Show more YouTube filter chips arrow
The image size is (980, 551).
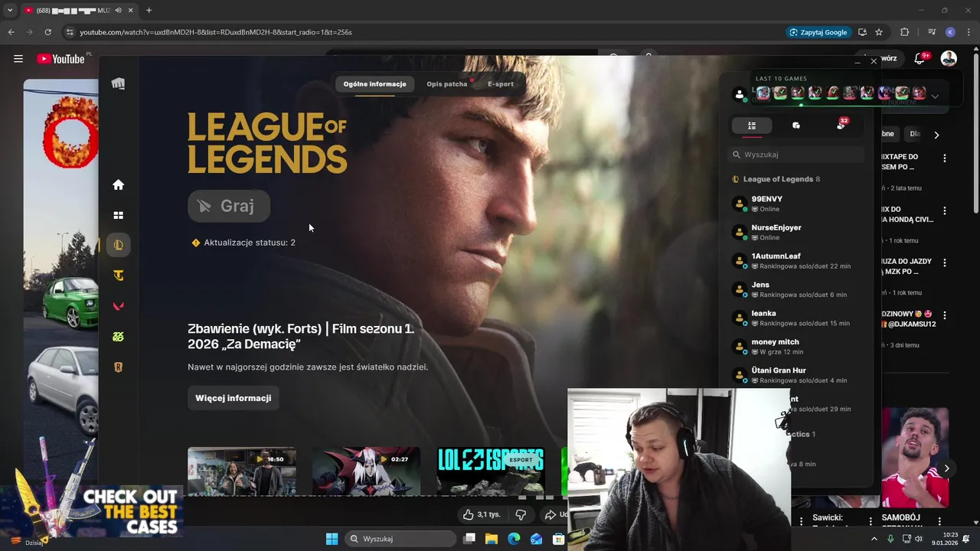coord(936,135)
